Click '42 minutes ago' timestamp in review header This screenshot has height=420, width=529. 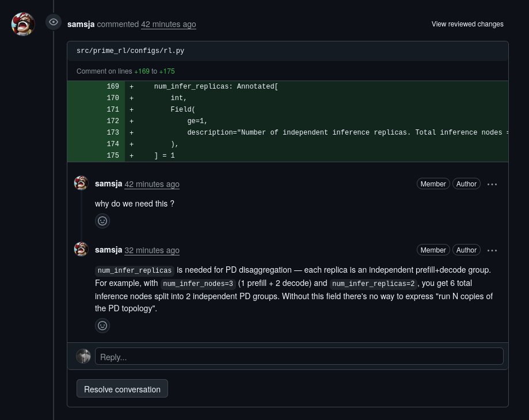coord(168,24)
